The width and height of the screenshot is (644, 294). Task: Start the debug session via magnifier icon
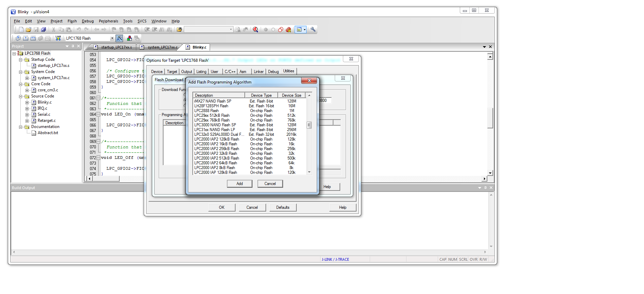(255, 30)
